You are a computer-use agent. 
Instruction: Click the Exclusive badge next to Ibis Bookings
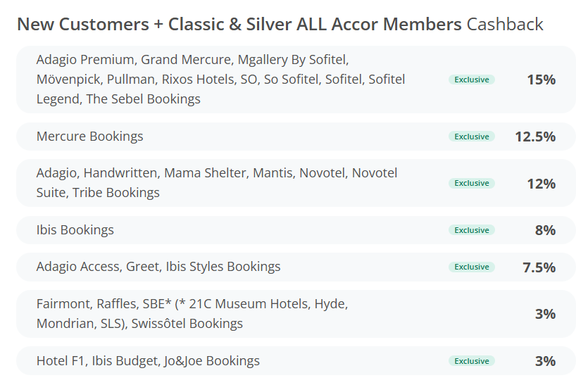coord(471,230)
